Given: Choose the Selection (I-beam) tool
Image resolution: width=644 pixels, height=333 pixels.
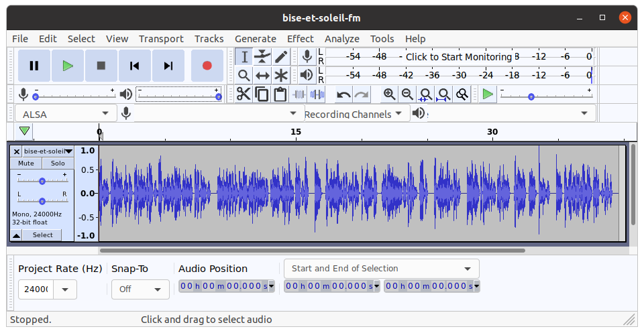Looking at the screenshot, I should [244, 56].
